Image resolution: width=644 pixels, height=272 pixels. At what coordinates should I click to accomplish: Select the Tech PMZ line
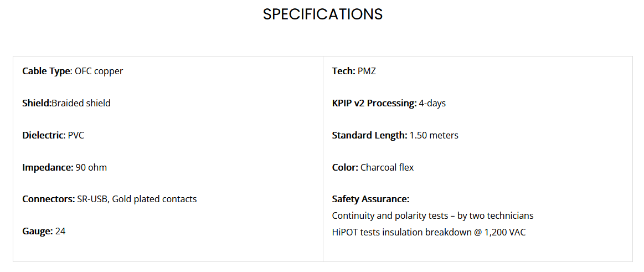click(x=354, y=71)
